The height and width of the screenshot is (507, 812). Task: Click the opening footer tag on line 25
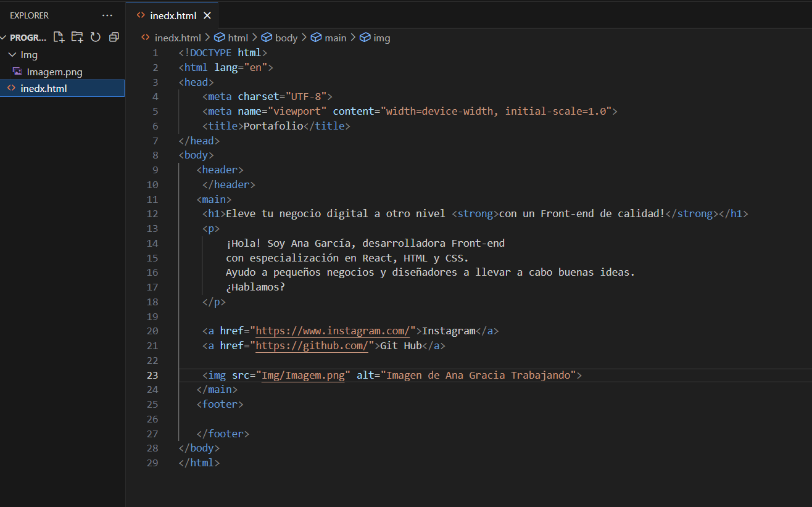(220, 405)
